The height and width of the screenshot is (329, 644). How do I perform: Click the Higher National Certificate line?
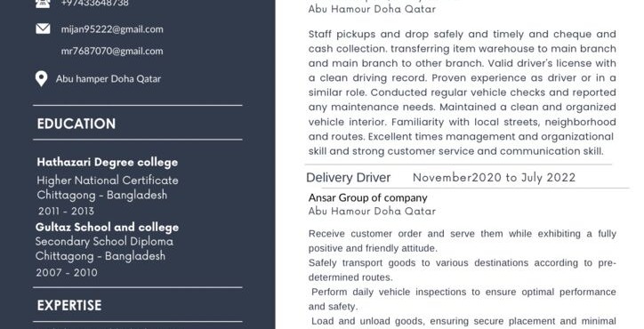[x=108, y=181]
